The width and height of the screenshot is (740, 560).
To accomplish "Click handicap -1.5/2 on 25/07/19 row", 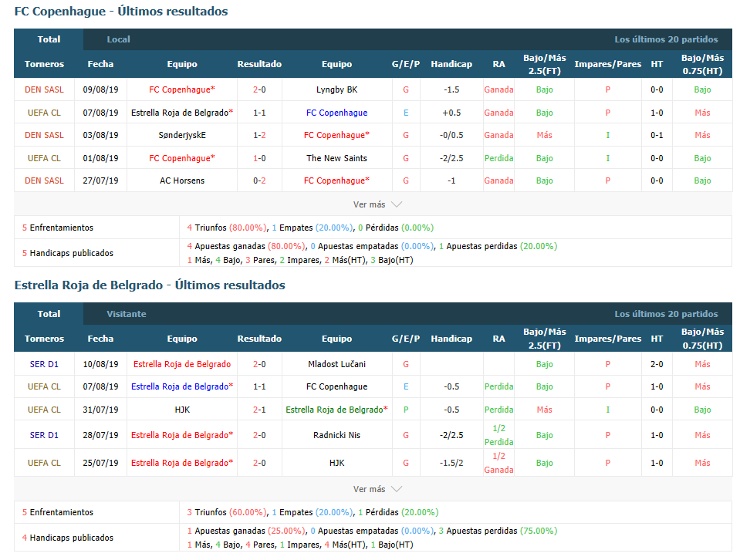I will [451, 463].
